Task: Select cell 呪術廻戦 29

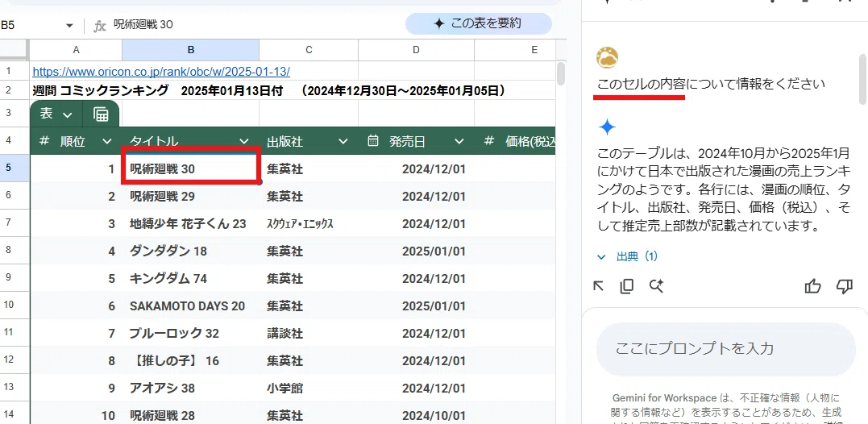Action: 190,196
